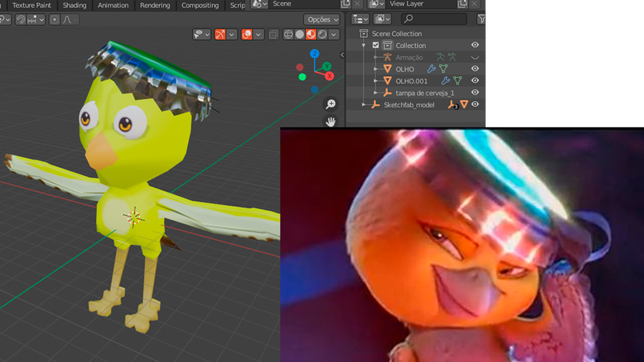644x362 pixels.
Task: Click the new scene copy icon
Action: (x=346, y=4)
